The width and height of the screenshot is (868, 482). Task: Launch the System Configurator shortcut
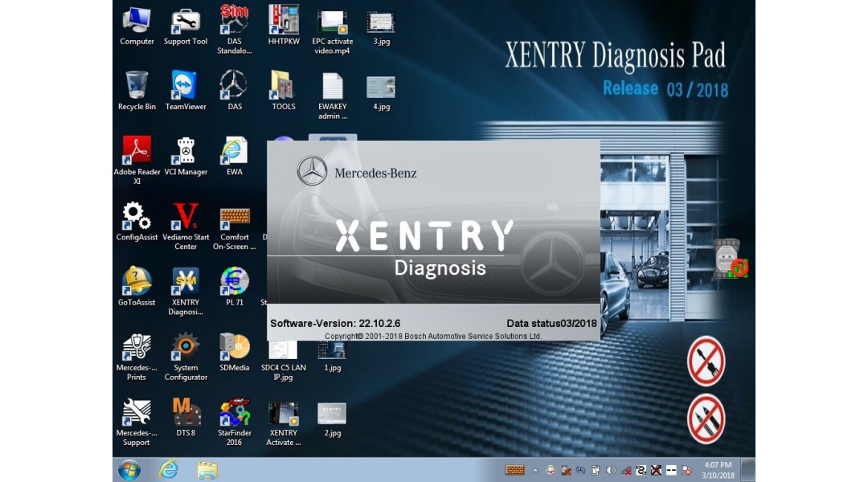point(186,357)
